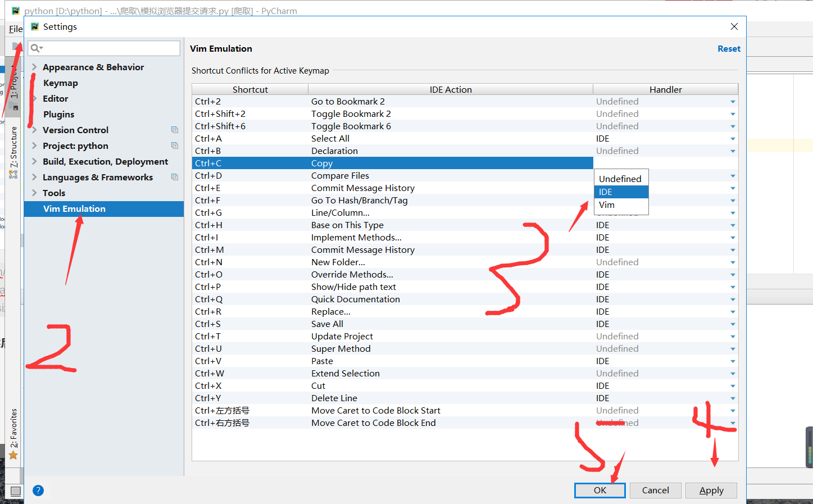Select Keymap in the settings tree
The width and height of the screenshot is (813, 504).
(x=60, y=83)
